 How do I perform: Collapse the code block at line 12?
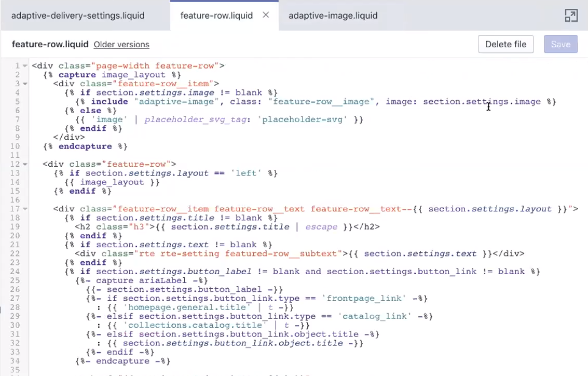pyautogui.click(x=24, y=164)
